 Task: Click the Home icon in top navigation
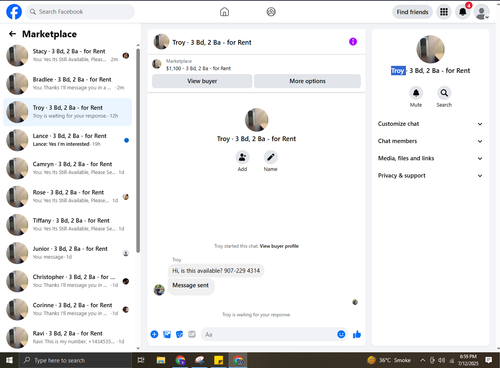pos(224,12)
